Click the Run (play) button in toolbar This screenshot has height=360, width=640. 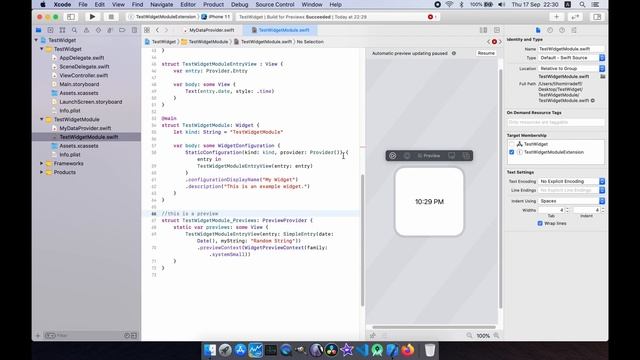coord(92,17)
